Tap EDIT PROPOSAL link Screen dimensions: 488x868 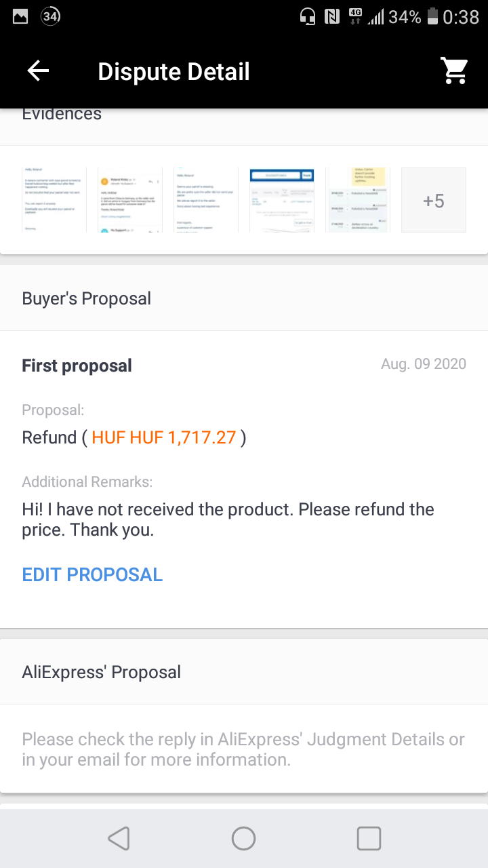[92, 574]
